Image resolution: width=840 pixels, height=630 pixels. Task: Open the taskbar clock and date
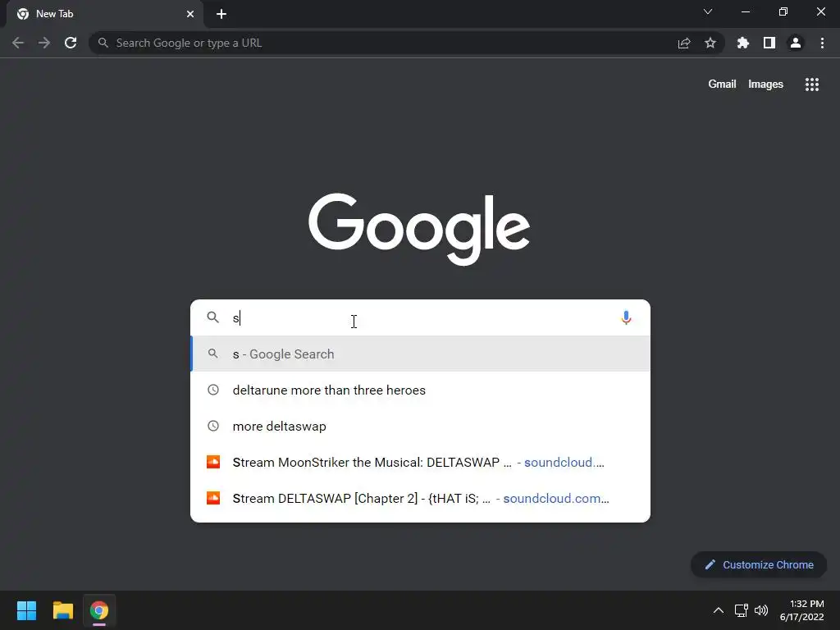[x=802, y=610]
